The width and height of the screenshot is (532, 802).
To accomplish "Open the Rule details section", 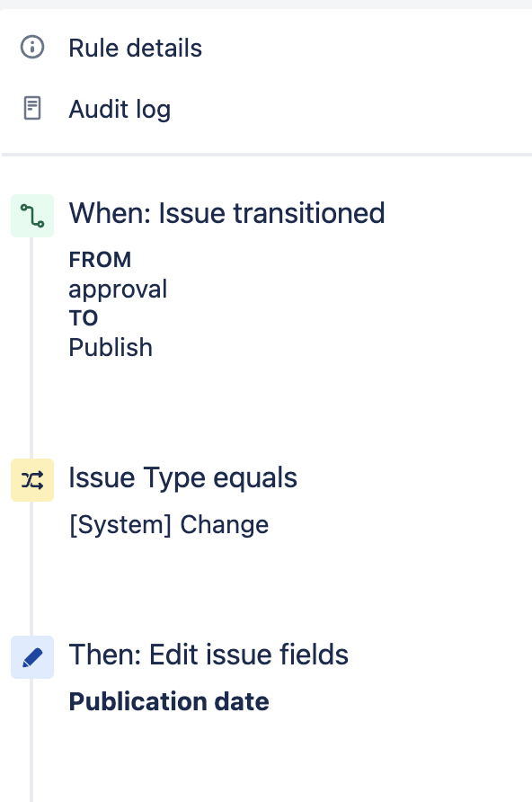I will [135, 48].
